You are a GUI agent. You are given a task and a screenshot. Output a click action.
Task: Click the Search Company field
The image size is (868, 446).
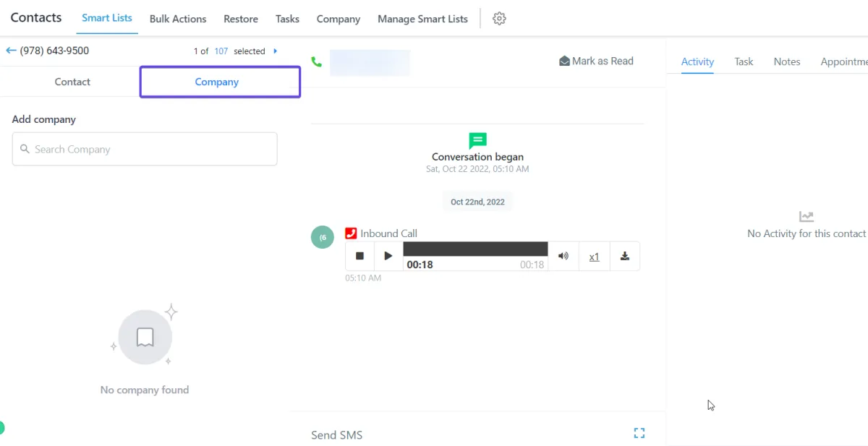(x=145, y=149)
